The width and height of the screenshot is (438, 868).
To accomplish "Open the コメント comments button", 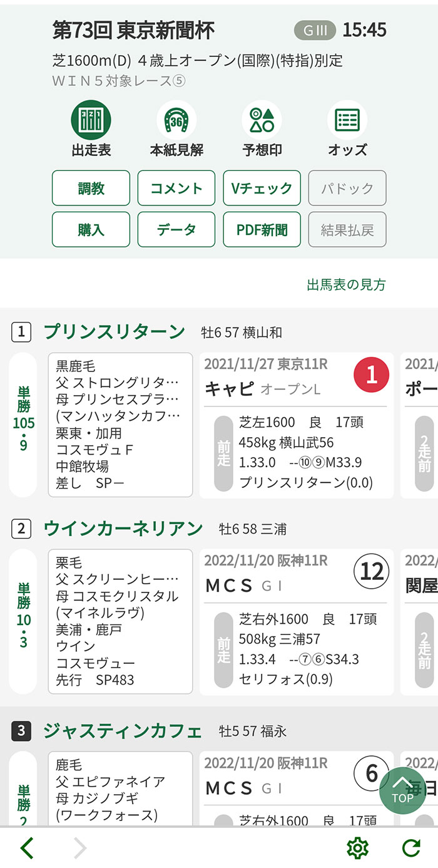I will 176,189.
